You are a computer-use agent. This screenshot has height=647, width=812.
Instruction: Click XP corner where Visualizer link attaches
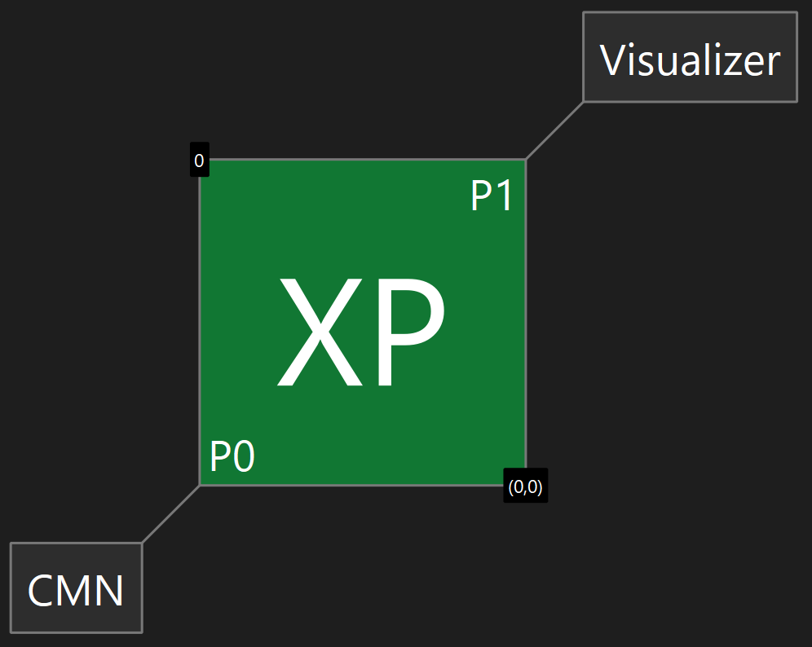(525, 160)
